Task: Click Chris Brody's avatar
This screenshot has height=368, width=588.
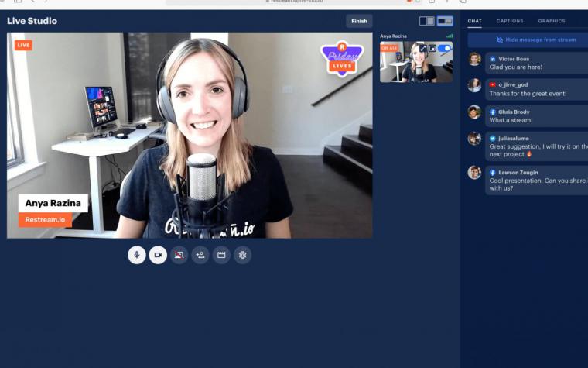Action: 474,112
